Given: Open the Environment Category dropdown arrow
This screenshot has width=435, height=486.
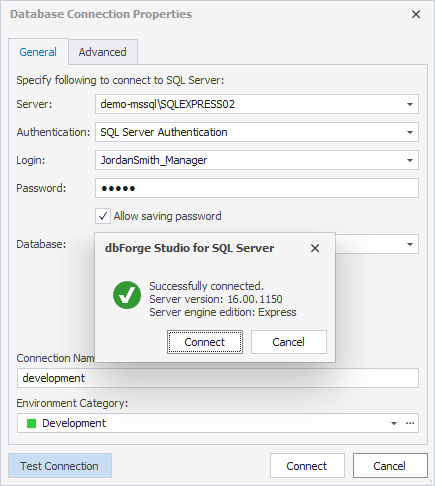Looking at the screenshot, I should (394, 423).
